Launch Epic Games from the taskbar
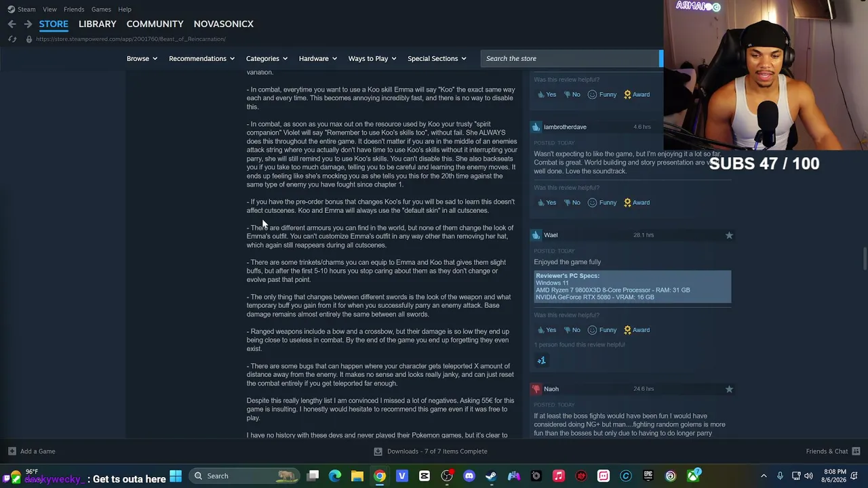Image resolution: width=868 pixels, height=488 pixels. point(648,476)
